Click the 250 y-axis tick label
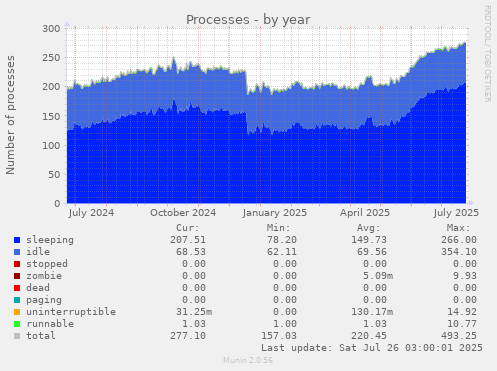Image resolution: width=497 pixels, height=371 pixels. click(51, 58)
